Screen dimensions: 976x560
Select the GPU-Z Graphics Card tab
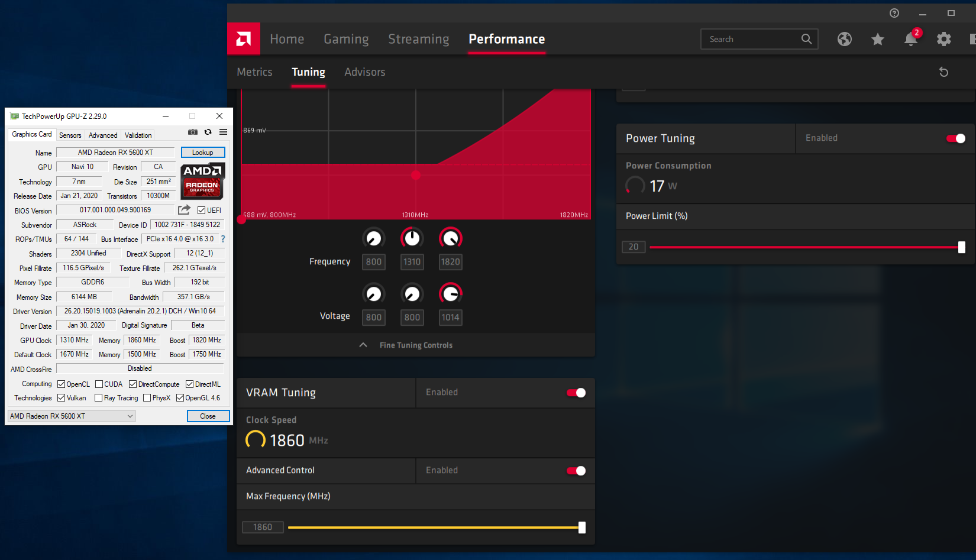click(x=32, y=134)
